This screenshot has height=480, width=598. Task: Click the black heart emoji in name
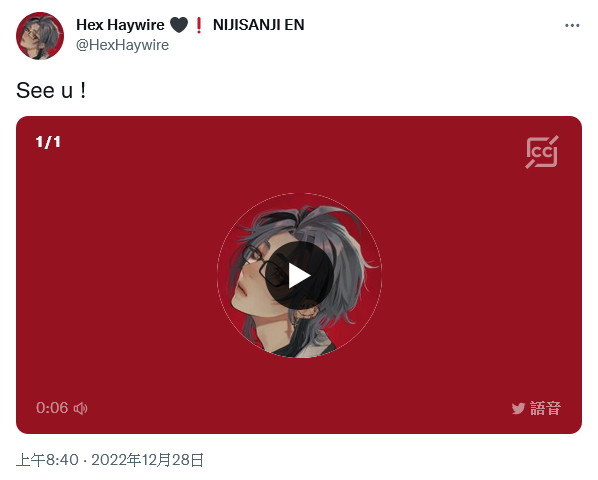[x=179, y=25]
